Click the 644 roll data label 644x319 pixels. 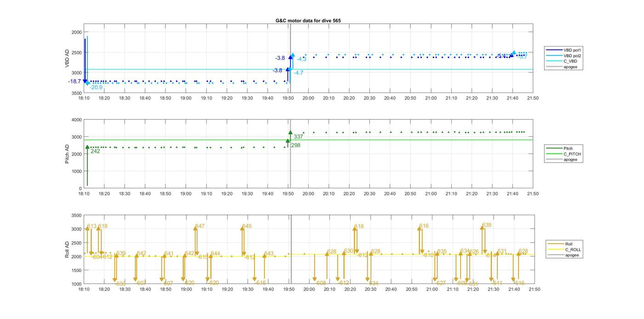(215, 254)
